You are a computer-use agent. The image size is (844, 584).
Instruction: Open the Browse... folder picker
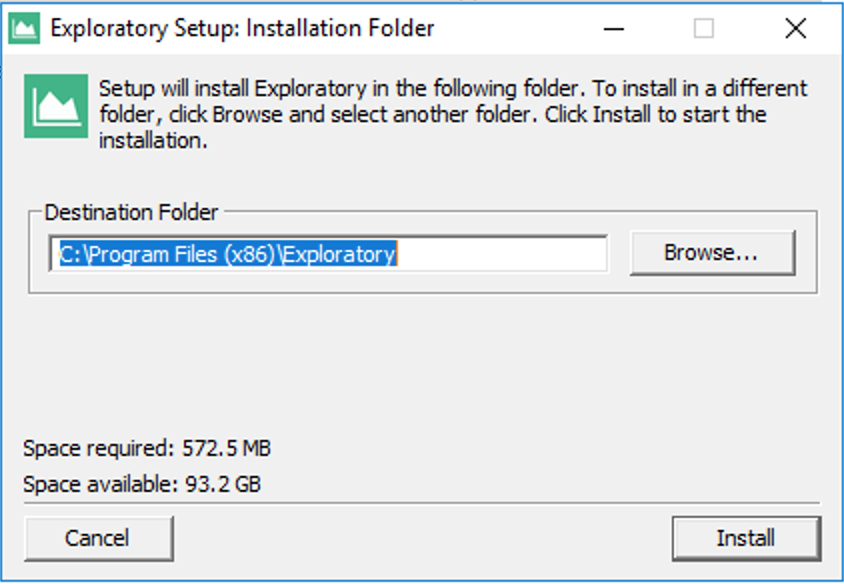click(713, 253)
